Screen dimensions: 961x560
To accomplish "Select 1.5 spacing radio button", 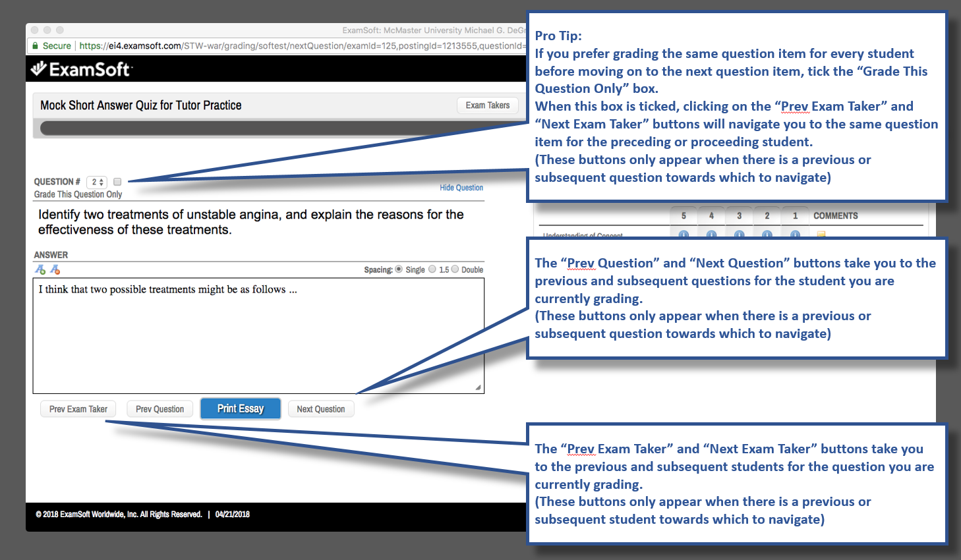I will pos(432,269).
